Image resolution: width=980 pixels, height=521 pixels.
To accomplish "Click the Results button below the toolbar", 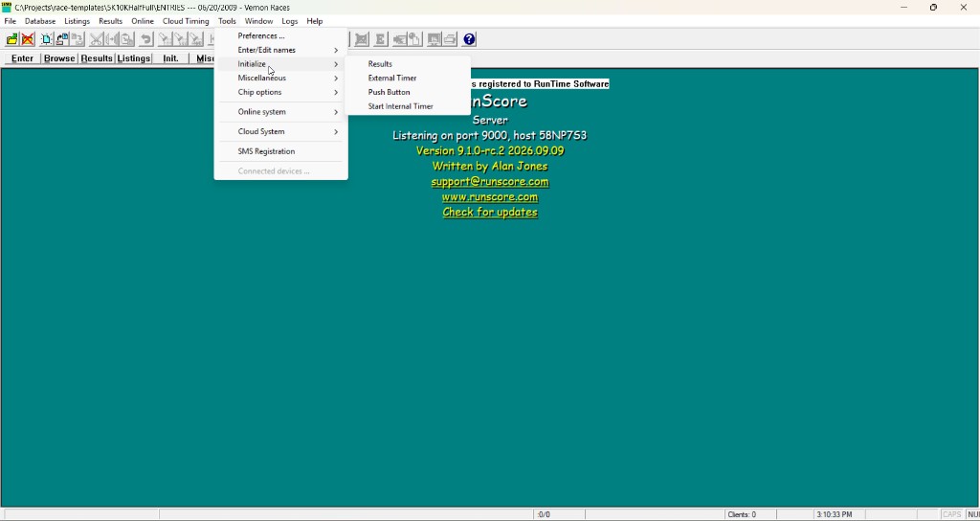I will point(97,58).
